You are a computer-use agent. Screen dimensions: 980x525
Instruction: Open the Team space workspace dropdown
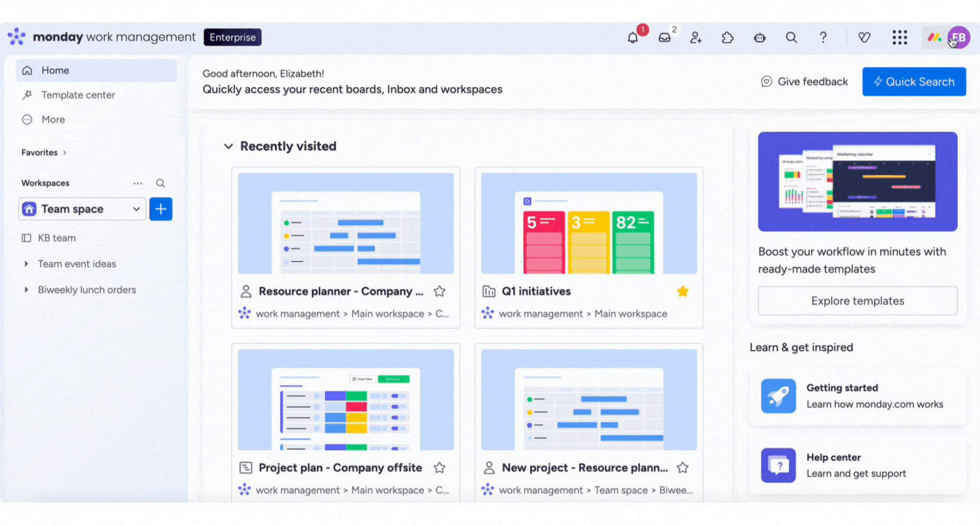pyautogui.click(x=82, y=209)
